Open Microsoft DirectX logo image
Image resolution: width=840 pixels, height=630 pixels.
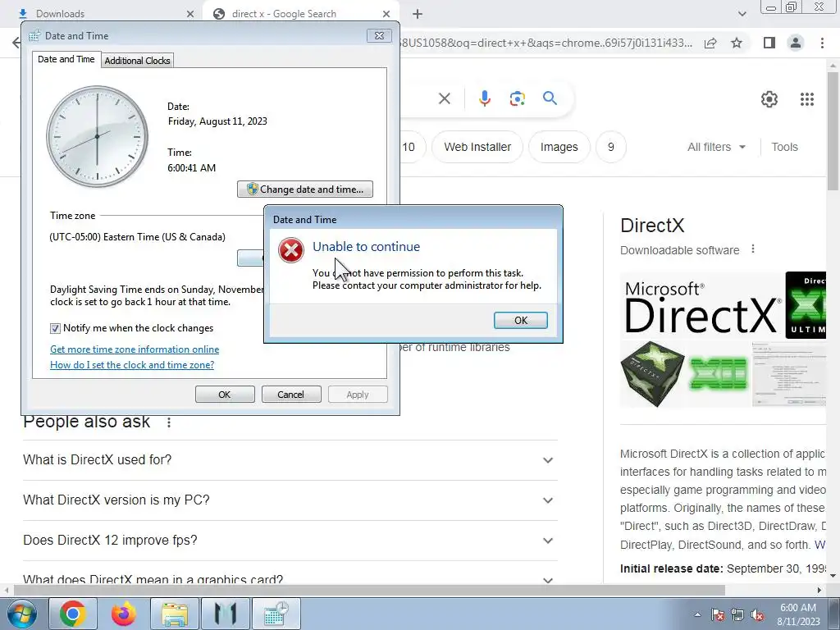(x=701, y=305)
